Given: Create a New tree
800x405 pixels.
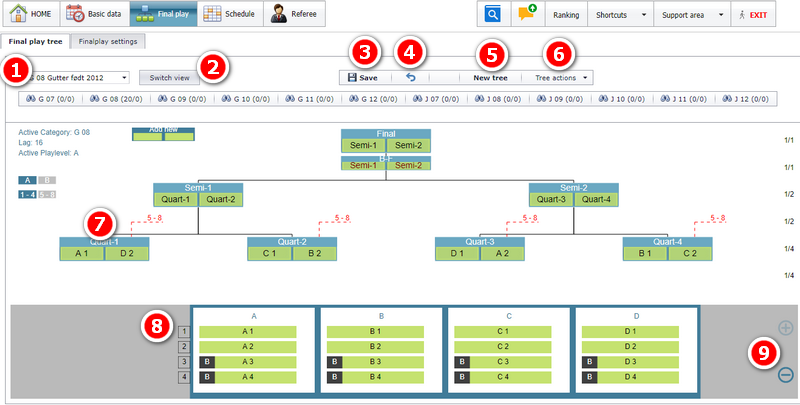Looking at the screenshot, I should (x=490, y=78).
